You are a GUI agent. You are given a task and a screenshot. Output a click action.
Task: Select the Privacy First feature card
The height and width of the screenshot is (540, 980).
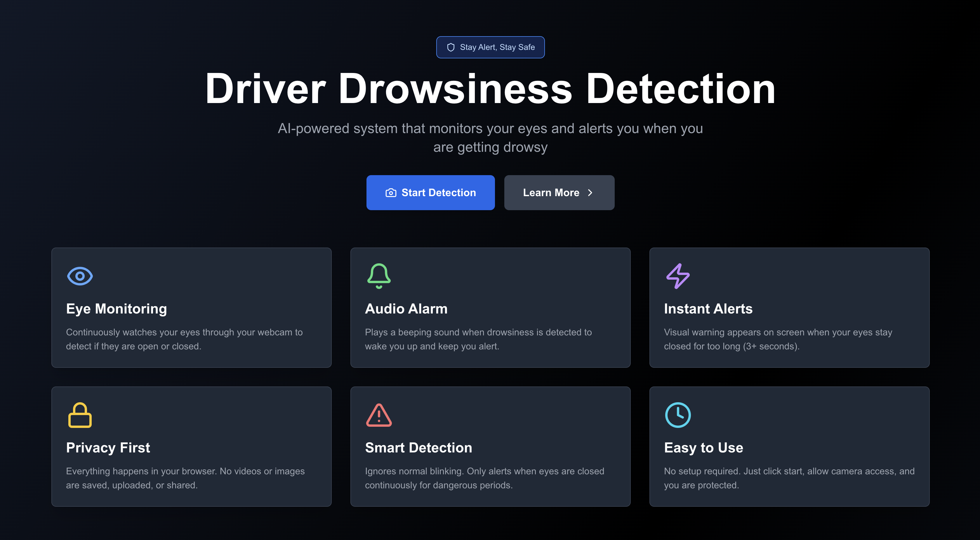191,447
